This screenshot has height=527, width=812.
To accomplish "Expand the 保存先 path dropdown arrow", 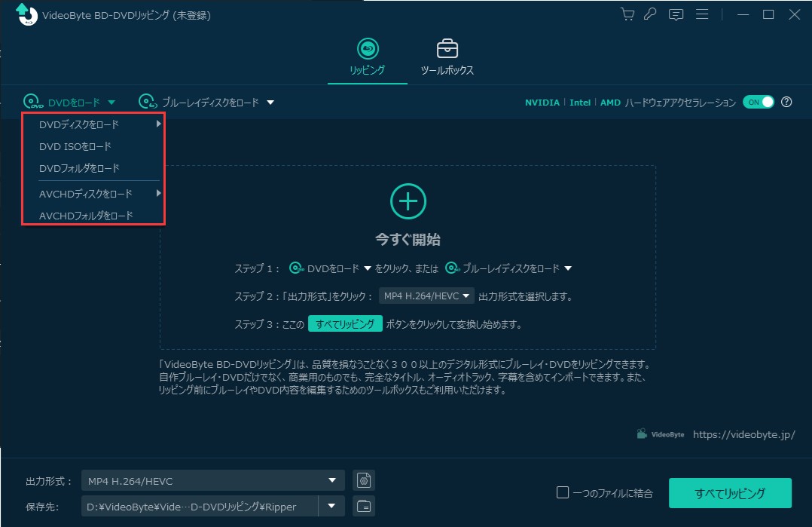I will [331, 506].
